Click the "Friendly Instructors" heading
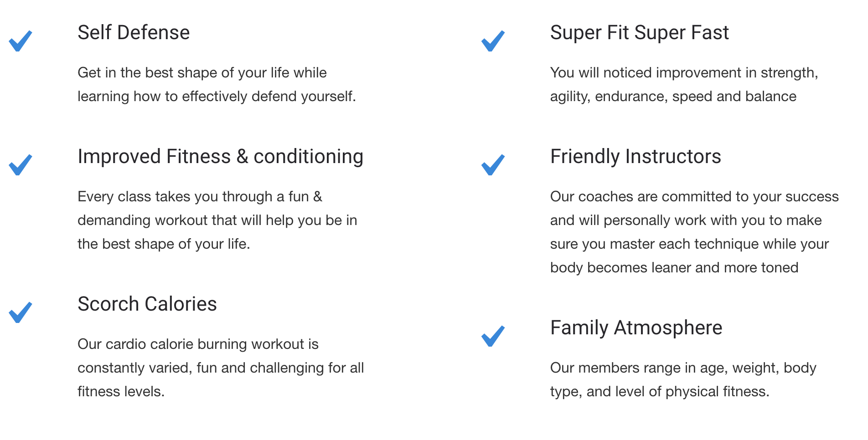Viewport: 868px width, 440px height. 635,157
